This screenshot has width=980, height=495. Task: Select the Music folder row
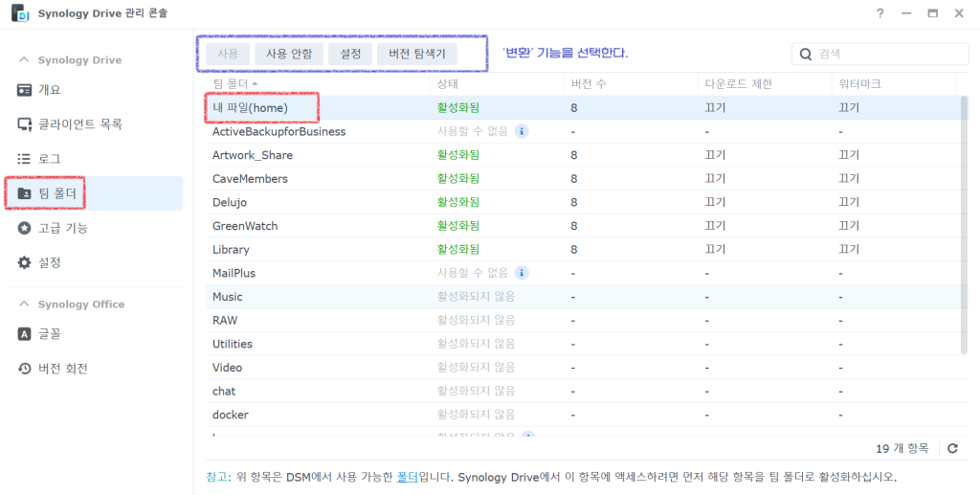(583, 296)
